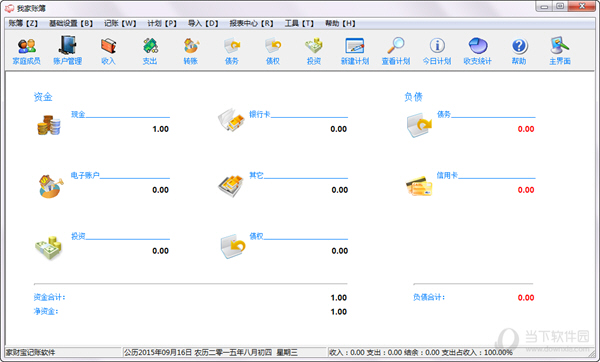
Task: Click the 债权 icon in the funds section
Action: tap(233, 246)
